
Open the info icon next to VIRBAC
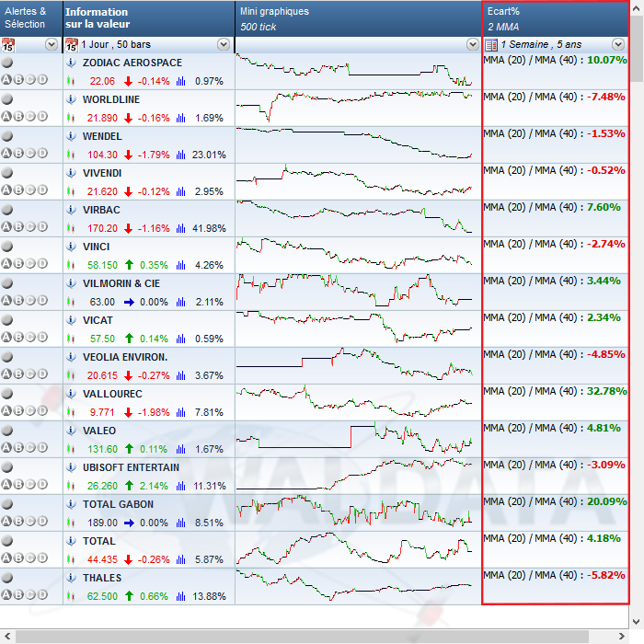point(71,210)
